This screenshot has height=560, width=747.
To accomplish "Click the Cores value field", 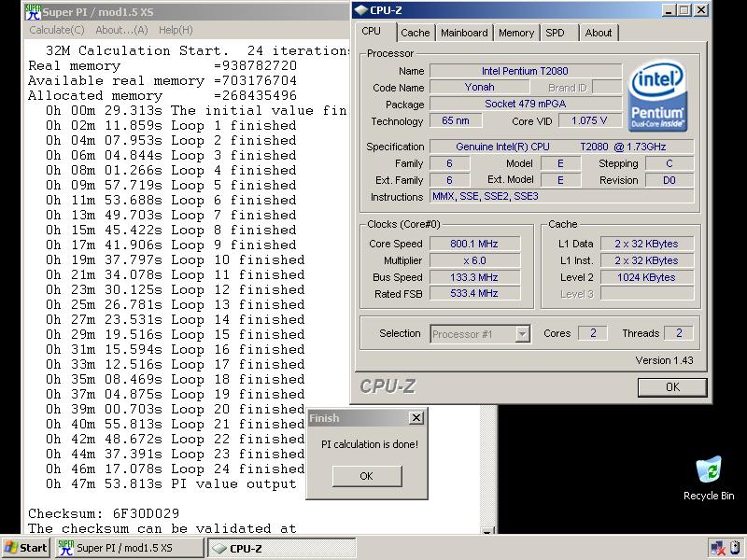I will click(593, 333).
